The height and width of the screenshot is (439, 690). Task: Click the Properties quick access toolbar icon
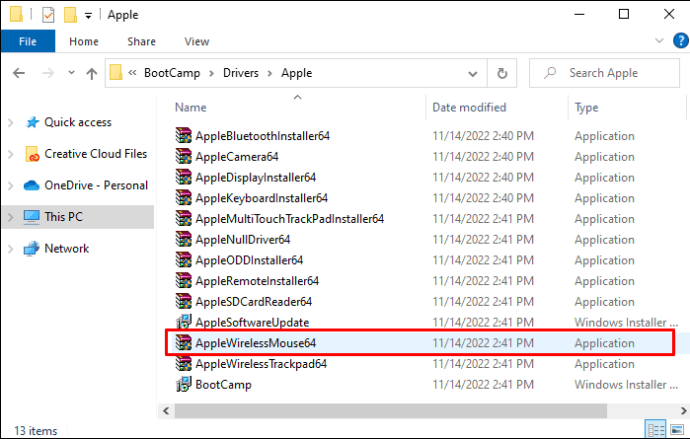(48, 15)
